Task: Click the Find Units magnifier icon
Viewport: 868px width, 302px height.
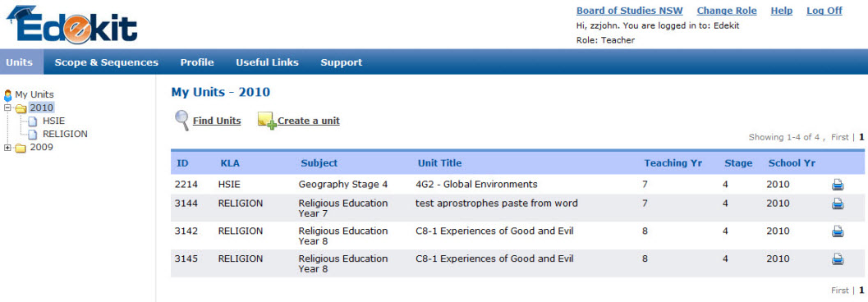Action: [182, 120]
